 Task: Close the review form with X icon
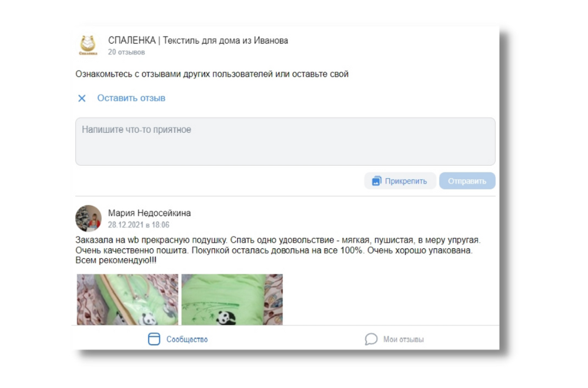[x=82, y=98]
